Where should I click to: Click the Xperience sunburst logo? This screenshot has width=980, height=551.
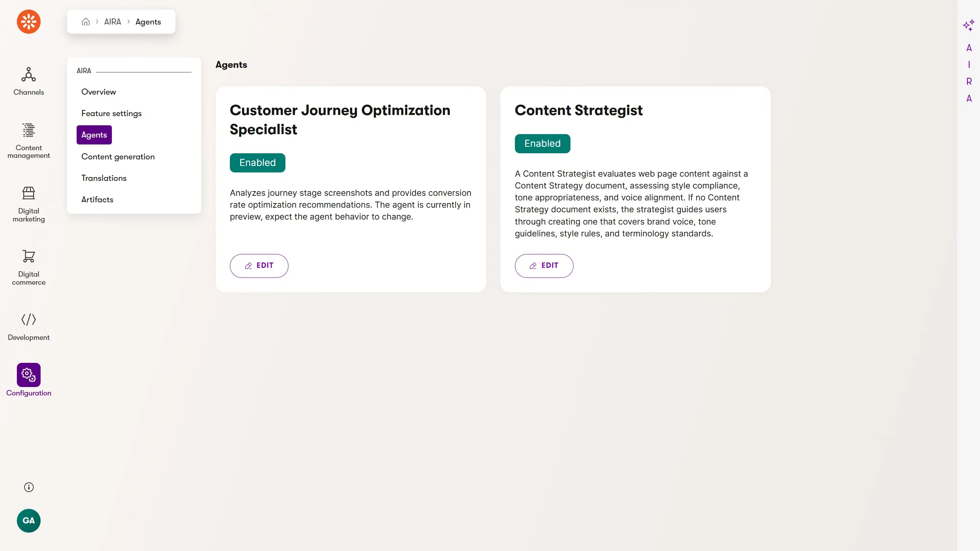pos(29,22)
